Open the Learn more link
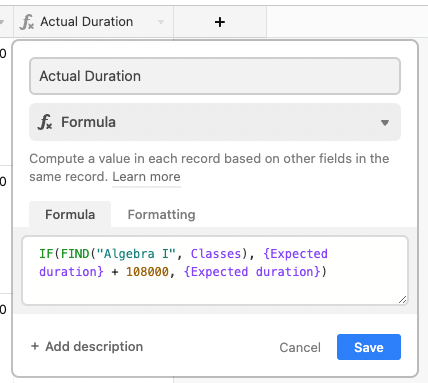 click(x=146, y=177)
